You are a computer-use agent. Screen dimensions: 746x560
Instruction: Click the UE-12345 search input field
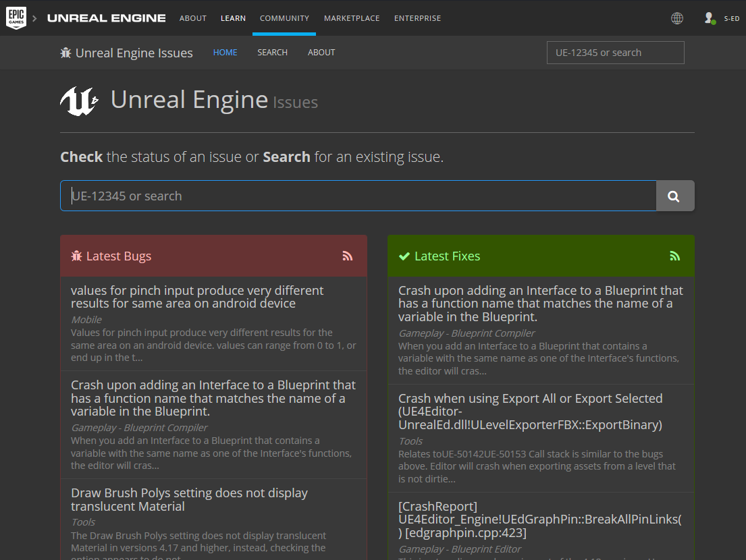(358, 196)
